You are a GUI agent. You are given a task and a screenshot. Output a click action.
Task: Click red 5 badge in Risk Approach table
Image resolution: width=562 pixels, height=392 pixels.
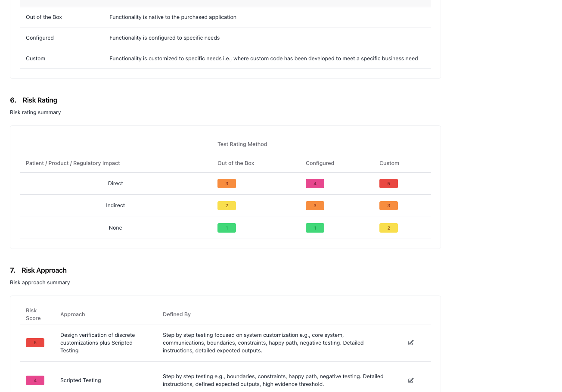[35, 343]
